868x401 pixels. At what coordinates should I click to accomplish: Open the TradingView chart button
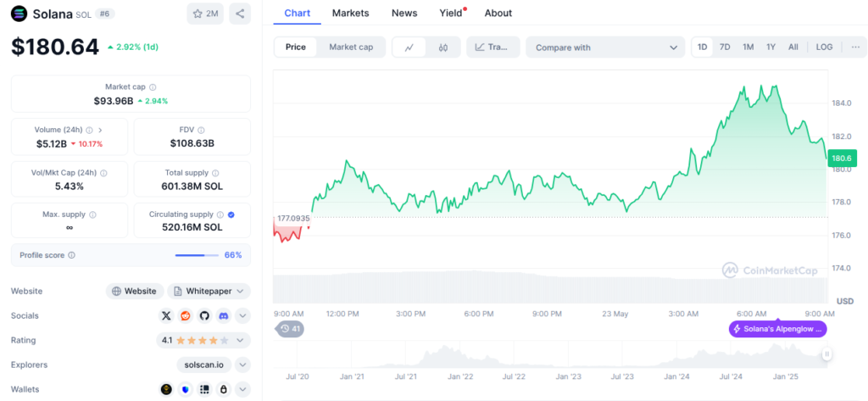[493, 47]
